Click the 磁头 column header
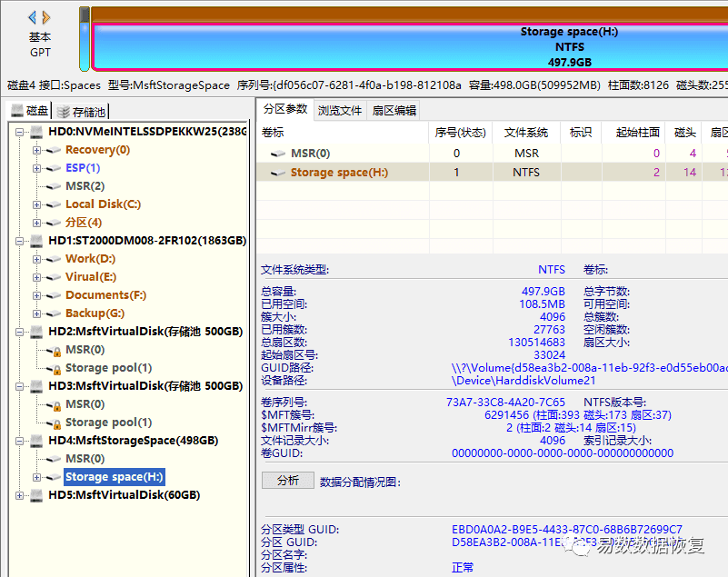Viewport: 728px width, 577px height. pos(683,133)
